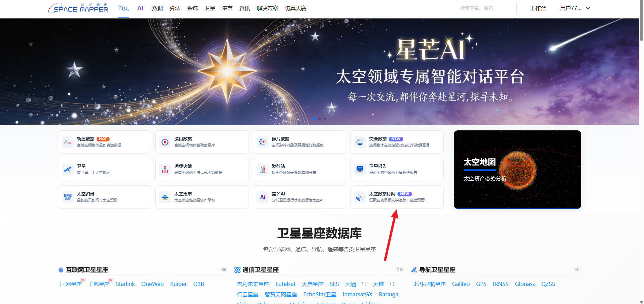Click the 太空资讯 news icon
Viewport: 644px width, 304px height.
68,197
